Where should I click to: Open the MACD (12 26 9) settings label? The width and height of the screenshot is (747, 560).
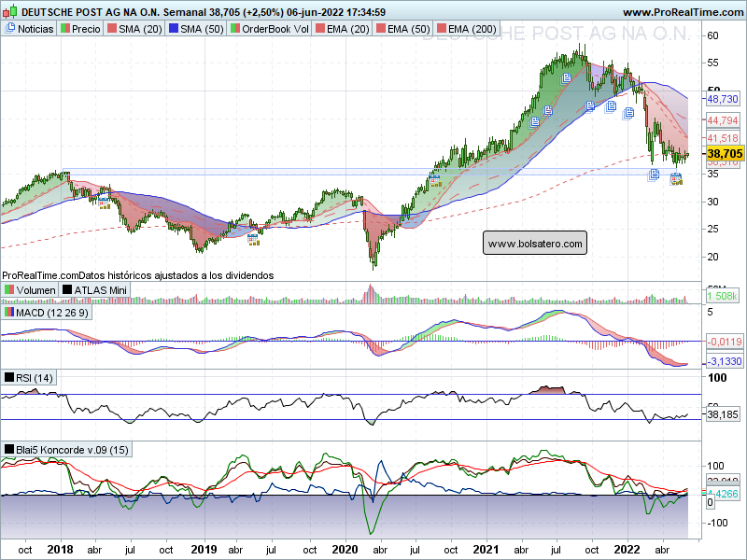[47, 313]
